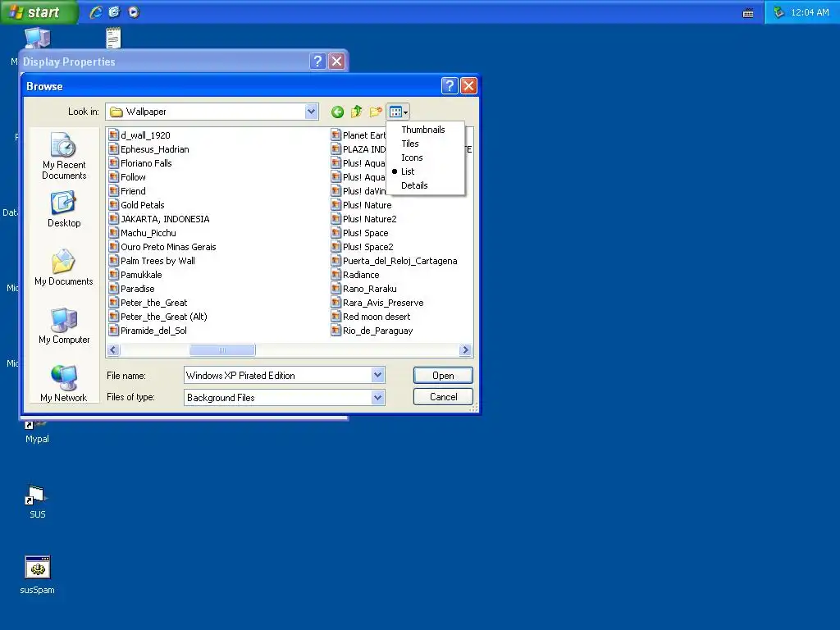Image resolution: width=840 pixels, height=630 pixels.
Task: Select the Piramide_del_Sol file icon
Action: [113, 330]
